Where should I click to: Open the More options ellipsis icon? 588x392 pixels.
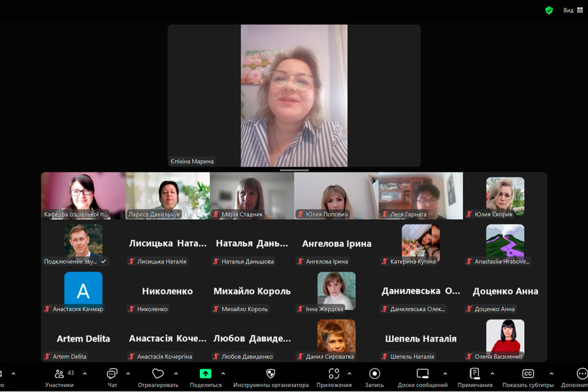[582, 374]
